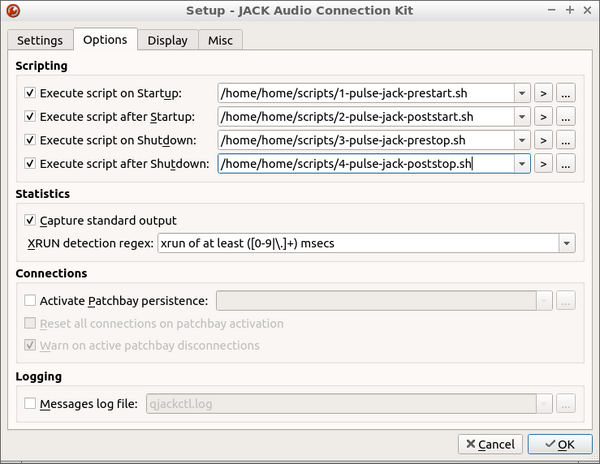Switch to the Settings tab

tap(39, 40)
